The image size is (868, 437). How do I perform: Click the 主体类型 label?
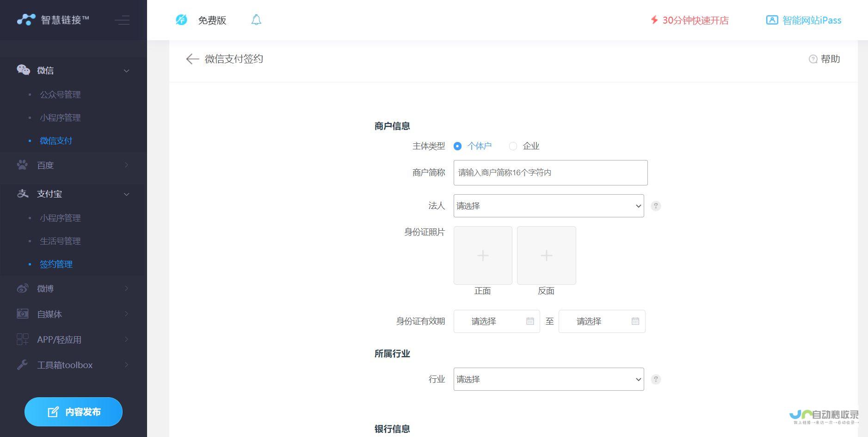pyautogui.click(x=429, y=146)
